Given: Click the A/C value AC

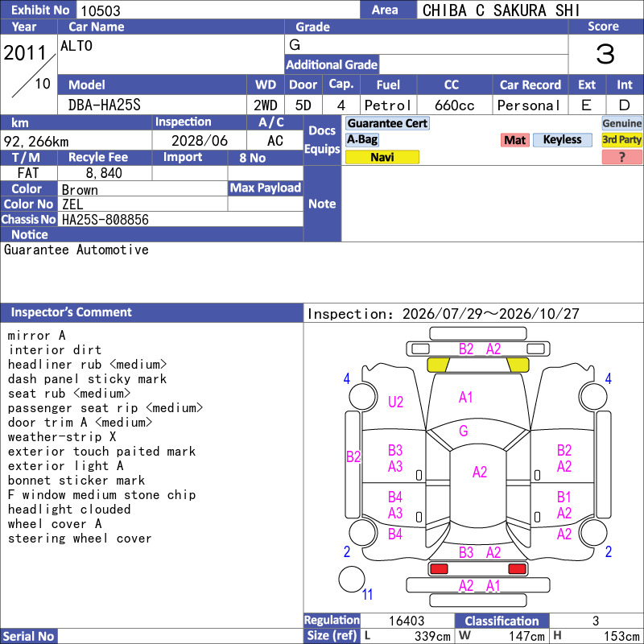Looking at the screenshot, I should 275,141.
